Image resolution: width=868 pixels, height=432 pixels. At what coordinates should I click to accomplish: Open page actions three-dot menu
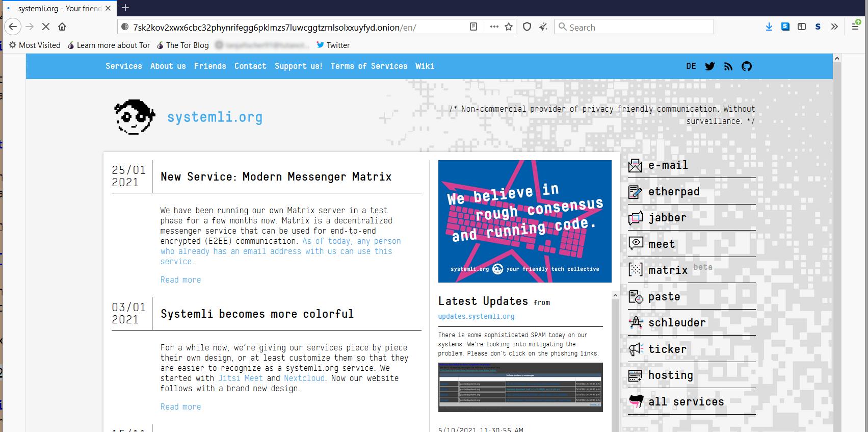494,27
